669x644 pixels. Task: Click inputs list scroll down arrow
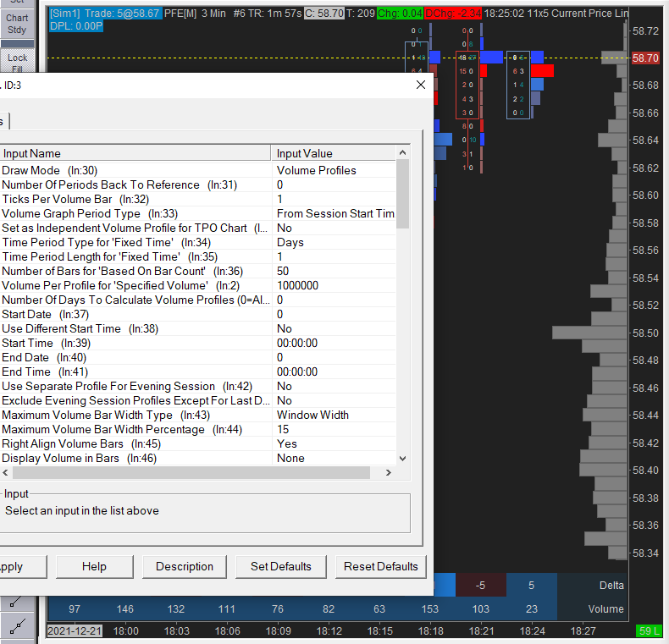pos(402,459)
